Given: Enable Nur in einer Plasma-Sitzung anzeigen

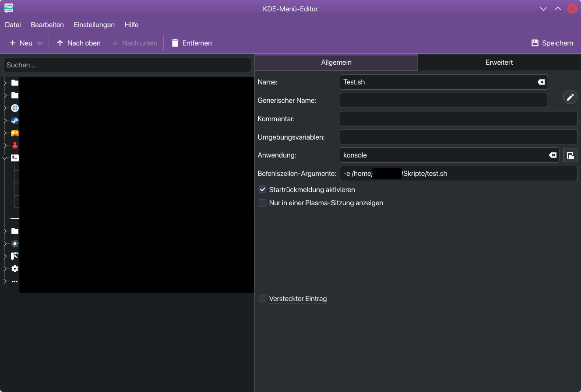Looking at the screenshot, I should (262, 203).
